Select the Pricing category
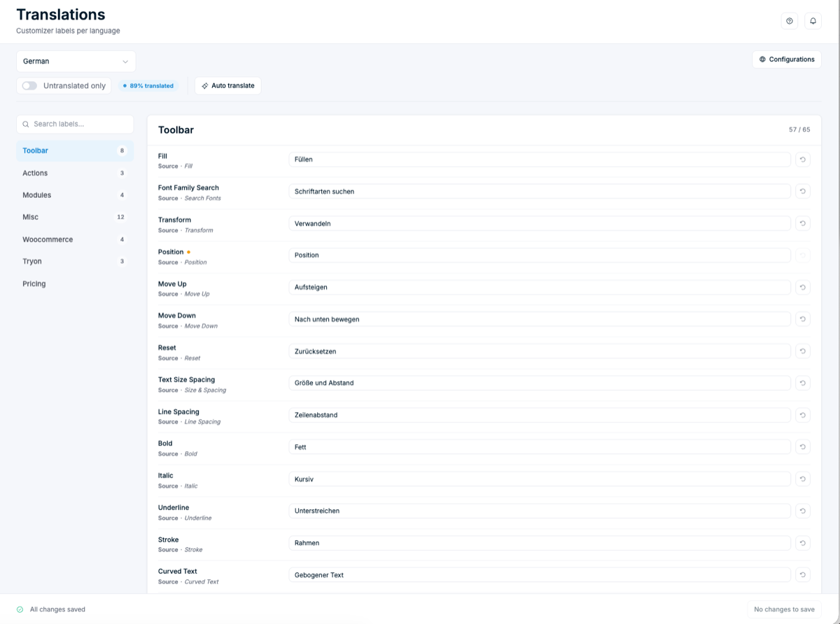Image resolution: width=840 pixels, height=624 pixels. click(75, 283)
